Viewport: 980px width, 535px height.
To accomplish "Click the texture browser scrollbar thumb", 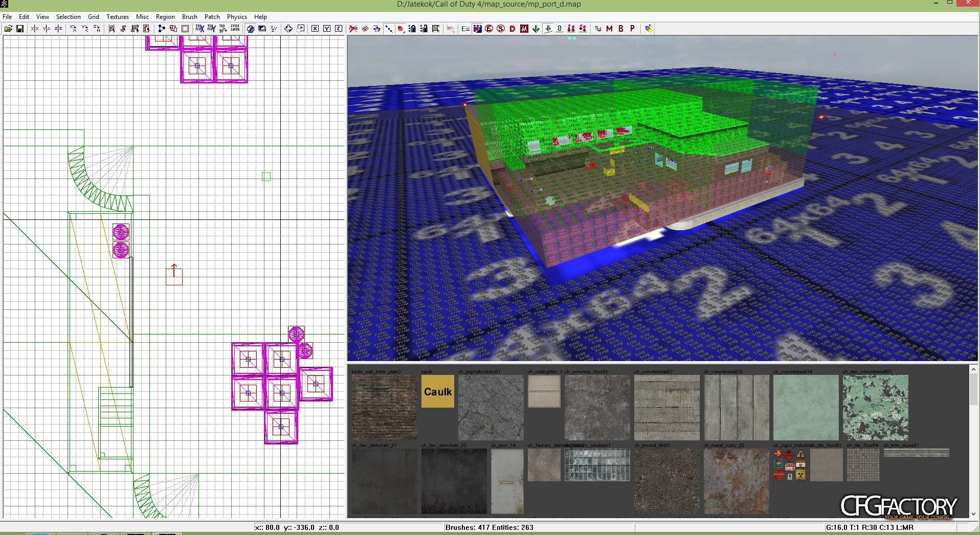I will point(973,389).
